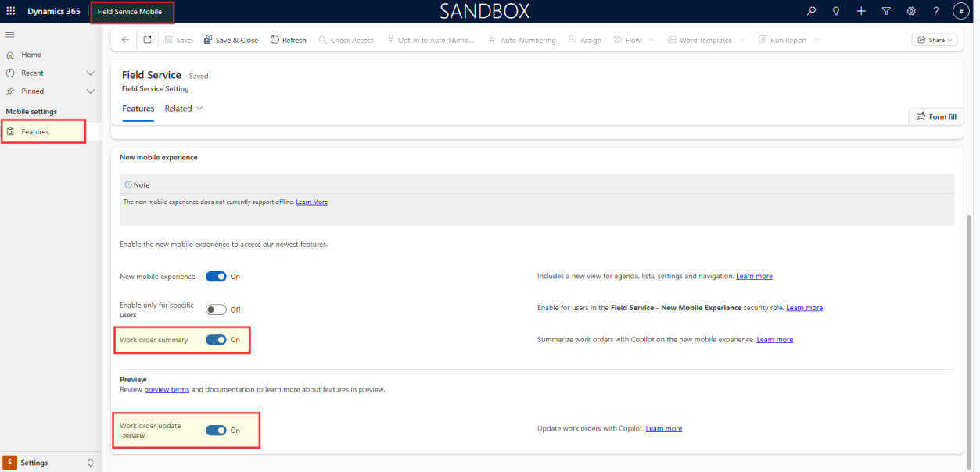Click the Form fill button
The image size is (980, 472).
pos(935,116)
